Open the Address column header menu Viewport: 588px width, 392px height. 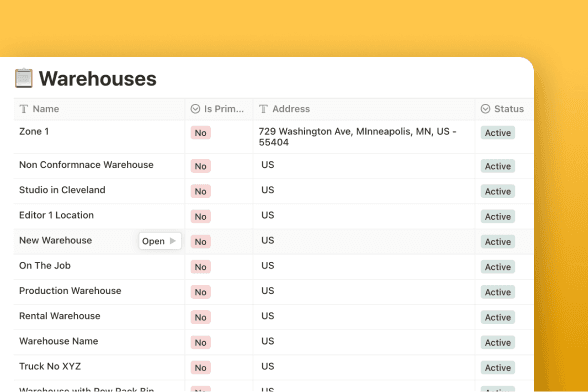tap(364, 109)
